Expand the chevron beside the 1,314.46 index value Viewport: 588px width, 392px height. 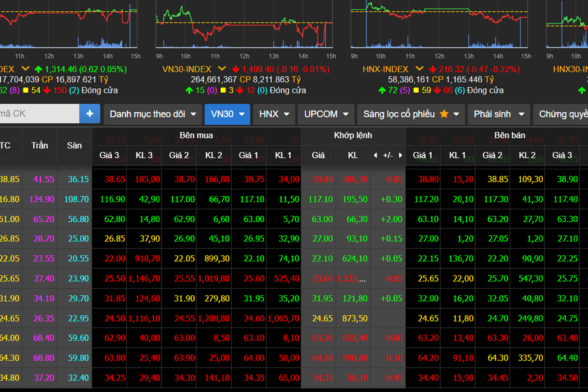point(25,69)
